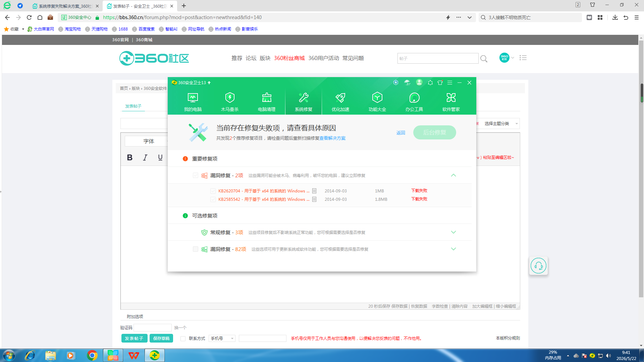Viewport: 644px width, 362px height.
Task: Open 软件管家 module
Action: pos(451,102)
